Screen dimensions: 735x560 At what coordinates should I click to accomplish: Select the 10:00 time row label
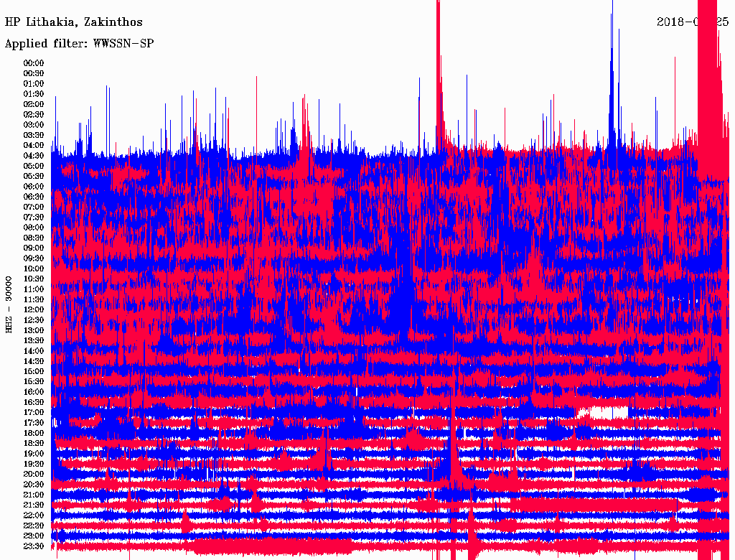[x=34, y=269]
